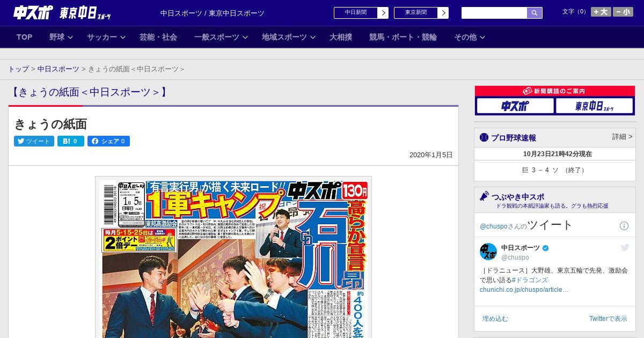Open the 中日スポーツ Twitter account name
The height and width of the screenshot is (338, 644).
[x=521, y=248]
